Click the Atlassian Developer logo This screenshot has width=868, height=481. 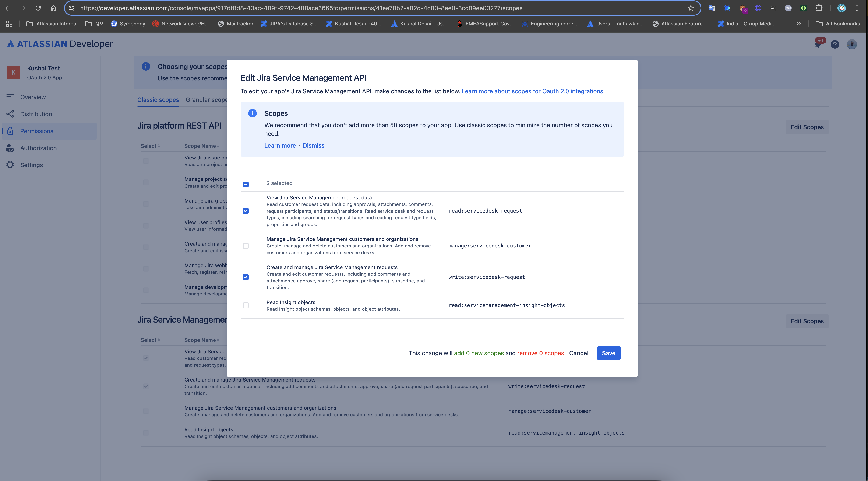[x=60, y=44]
